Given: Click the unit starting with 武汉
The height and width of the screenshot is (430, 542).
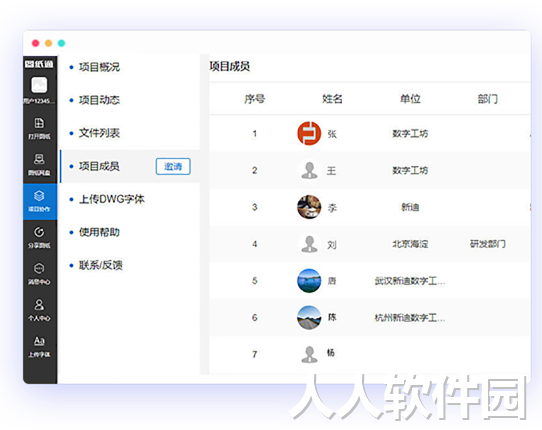Looking at the screenshot, I should [410, 281].
